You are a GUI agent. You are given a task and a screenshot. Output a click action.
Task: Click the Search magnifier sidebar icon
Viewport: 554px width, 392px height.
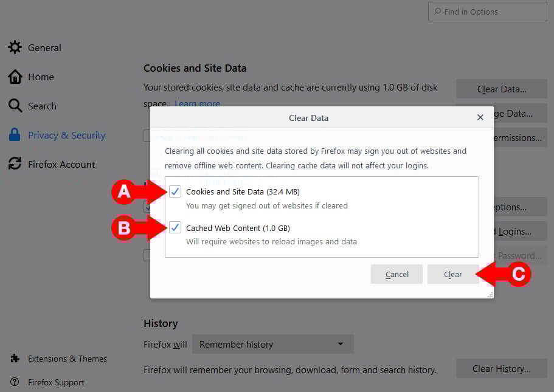[x=15, y=106]
